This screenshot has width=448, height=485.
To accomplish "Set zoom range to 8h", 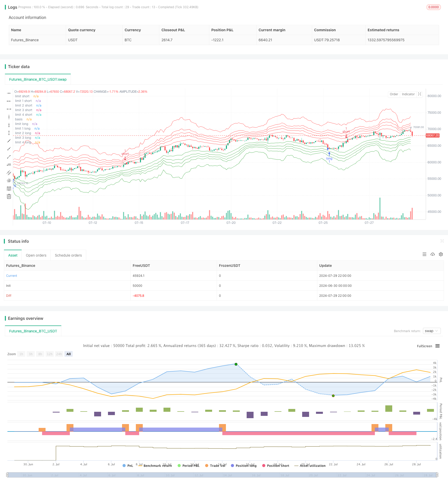I will pyautogui.click(x=40, y=354).
